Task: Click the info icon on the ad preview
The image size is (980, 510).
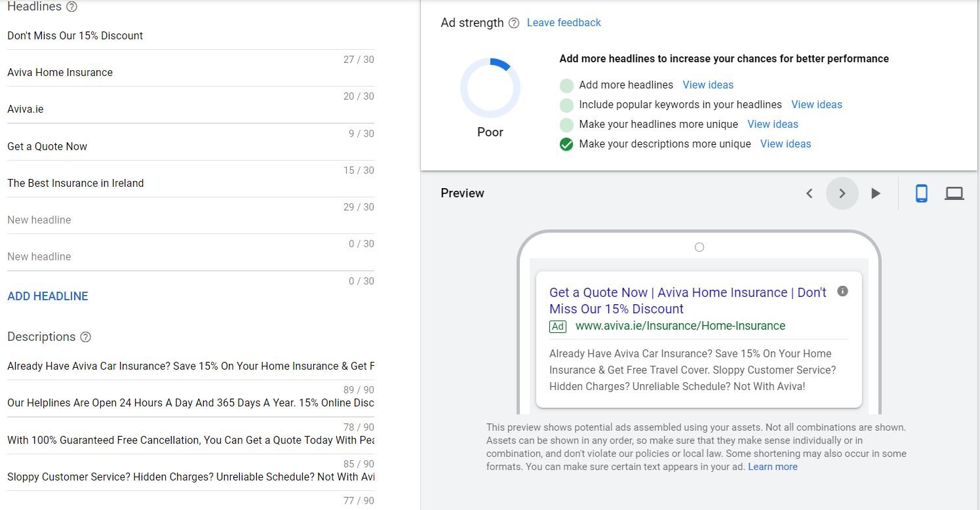Action: [842, 291]
